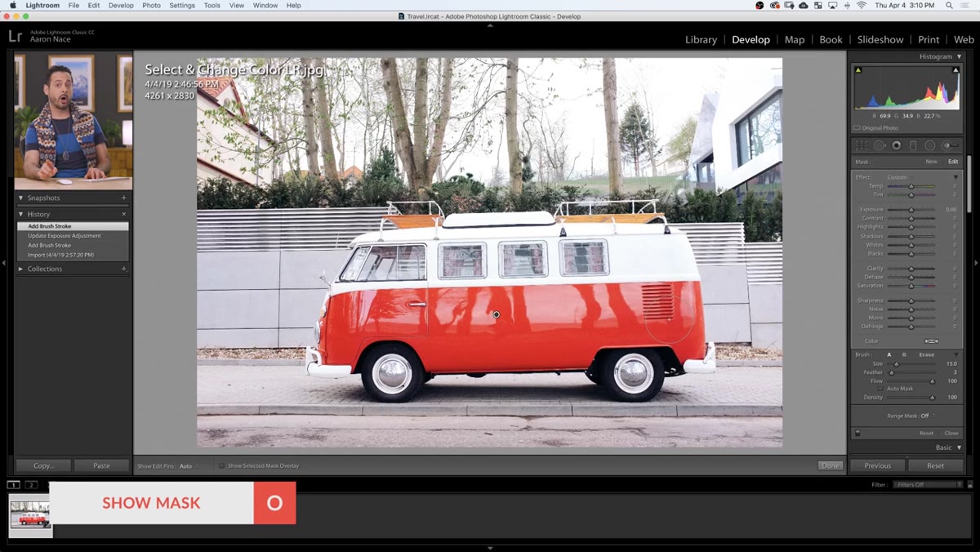
Task: Toggle highlight clipping indicator in histogram
Action: click(955, 70)
